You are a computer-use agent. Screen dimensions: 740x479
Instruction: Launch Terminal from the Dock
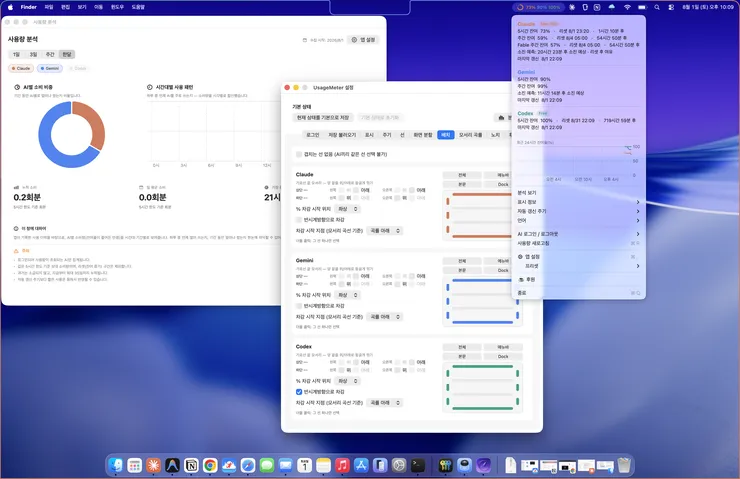click(418, 466)
